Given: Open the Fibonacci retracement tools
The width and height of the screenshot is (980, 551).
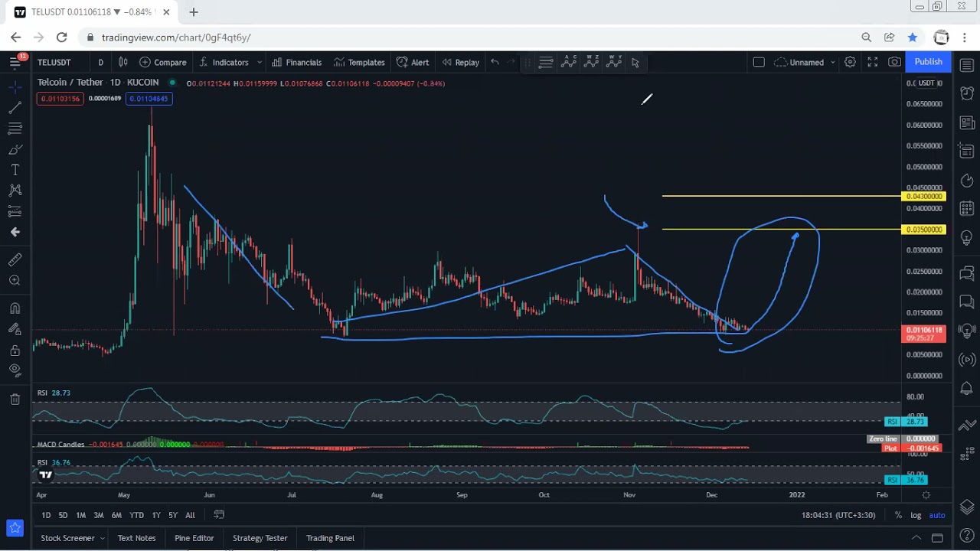Looking at the screenshot, I should click(15, 129).
